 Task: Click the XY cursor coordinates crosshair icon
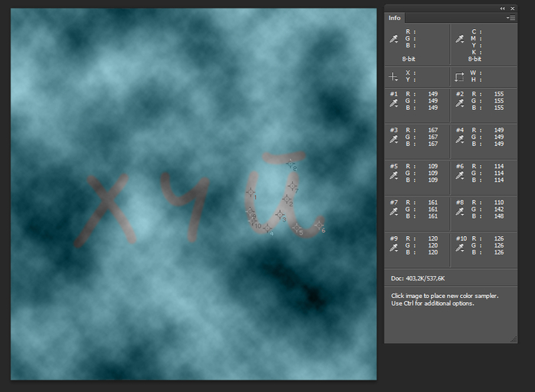394,77
